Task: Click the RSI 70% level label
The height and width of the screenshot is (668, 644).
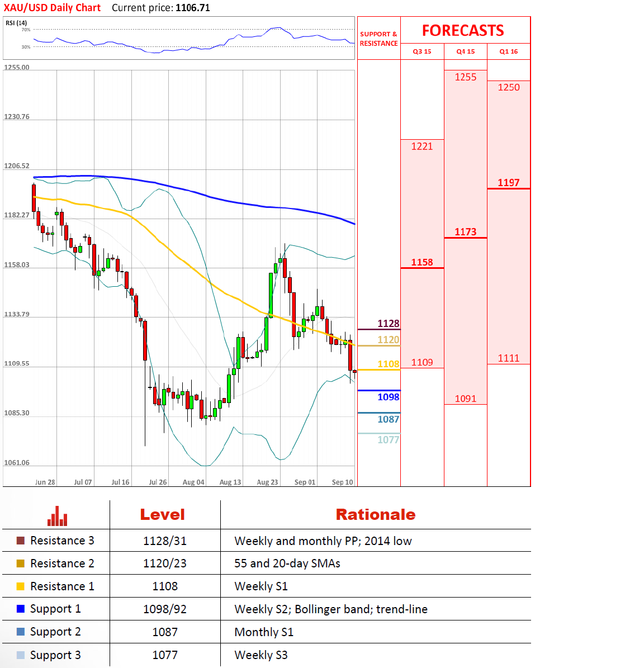Action: tap(26, 30)
